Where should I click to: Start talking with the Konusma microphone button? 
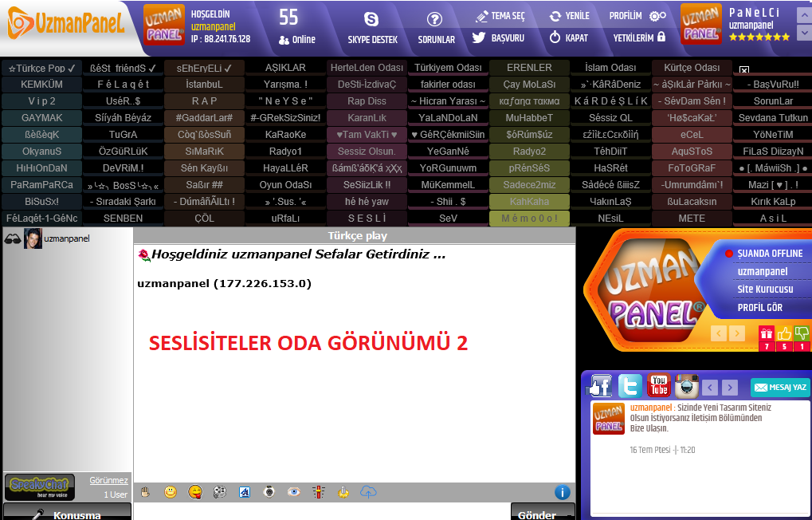tap(67, 513)
